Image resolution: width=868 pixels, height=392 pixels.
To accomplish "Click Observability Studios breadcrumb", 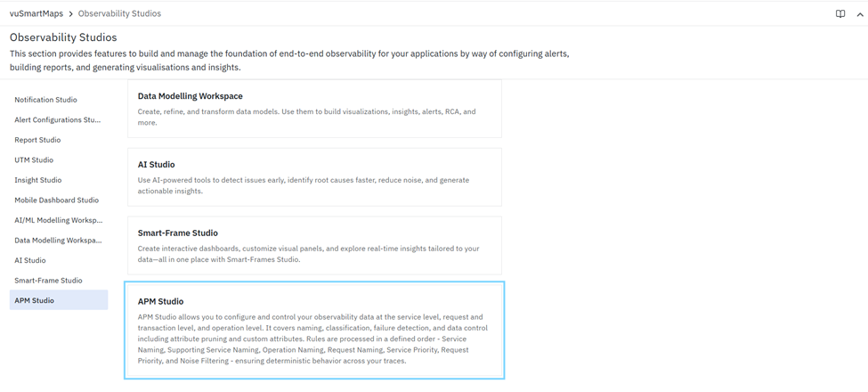I will click(x=119, y=13).
